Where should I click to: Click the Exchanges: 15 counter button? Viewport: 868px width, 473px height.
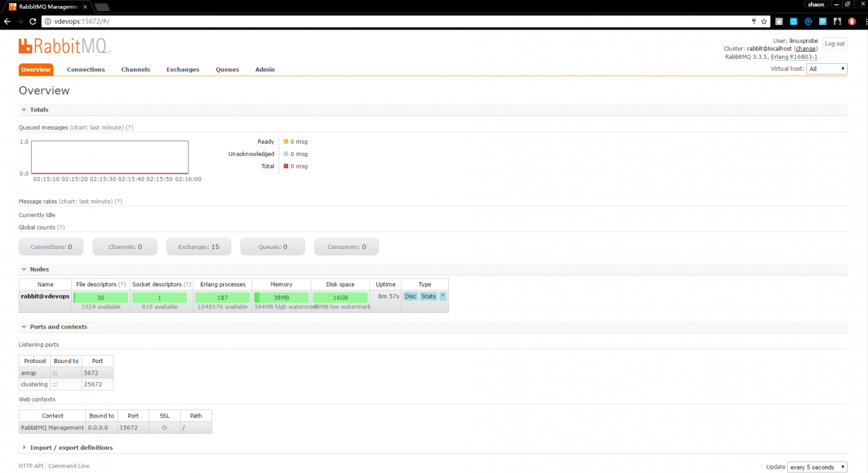coord(198,246)
